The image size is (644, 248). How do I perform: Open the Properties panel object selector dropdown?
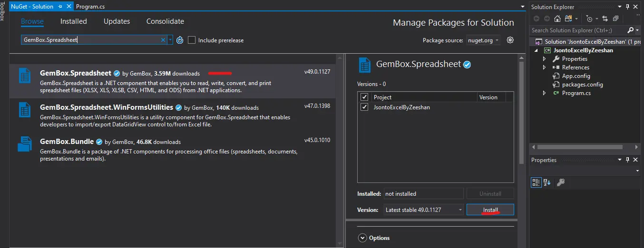point(637,171)
